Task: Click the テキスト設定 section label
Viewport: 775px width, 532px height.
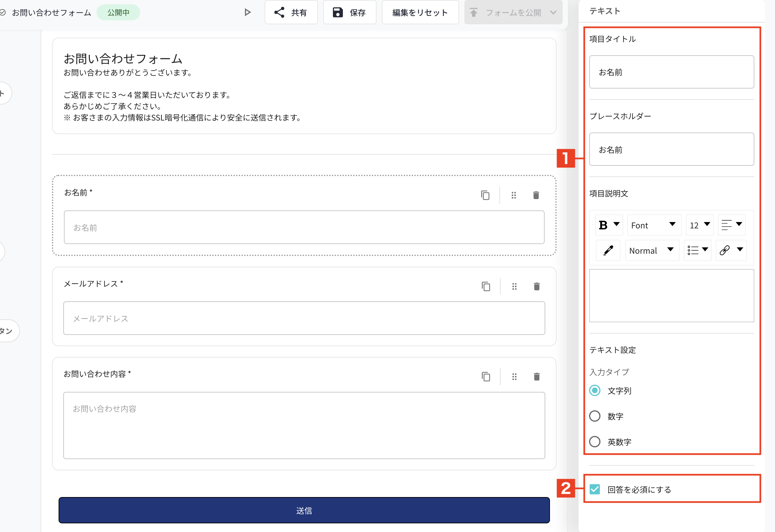Action: click(x=612, y=350)
